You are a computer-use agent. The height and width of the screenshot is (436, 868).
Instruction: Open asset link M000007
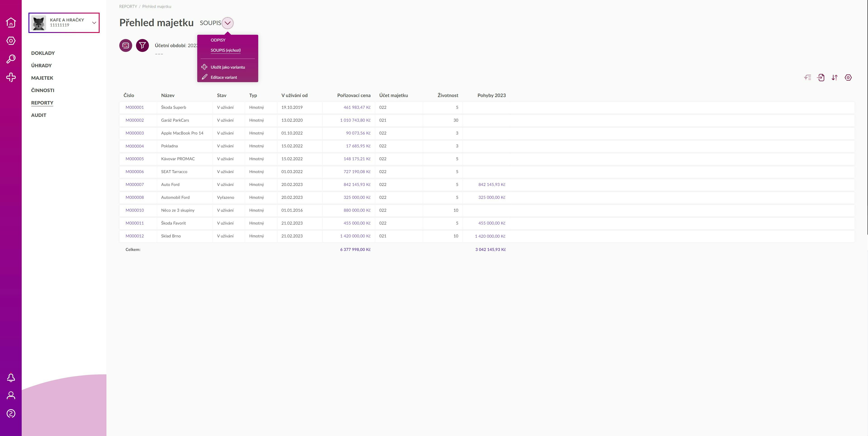tap(134, 185)
